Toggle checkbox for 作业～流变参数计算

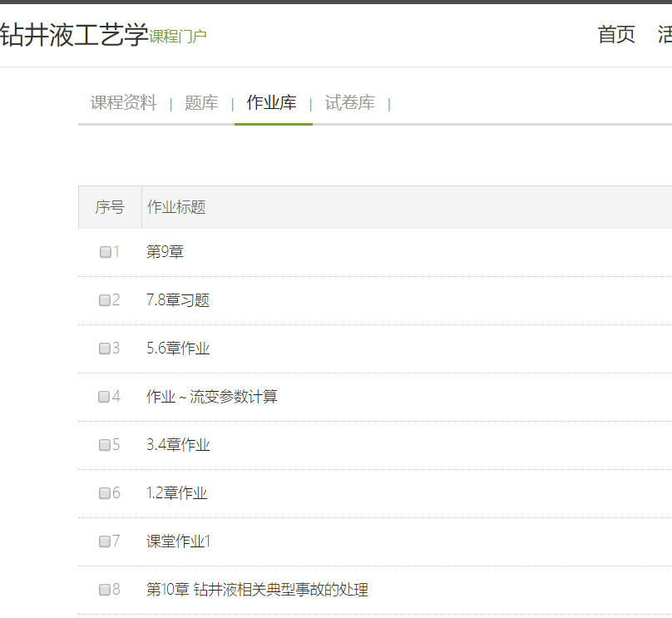[105, 397]
